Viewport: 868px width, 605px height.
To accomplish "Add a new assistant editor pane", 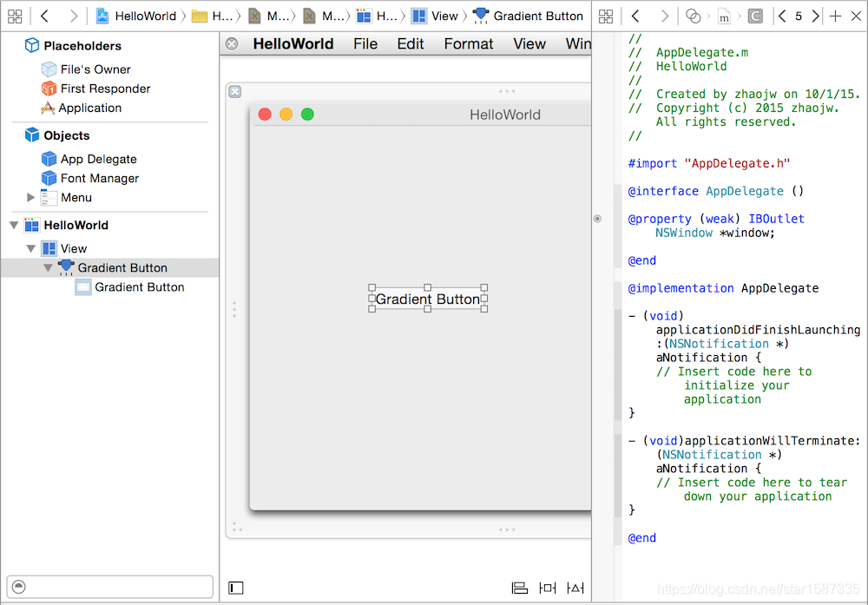I will click(x=835, y=16).
